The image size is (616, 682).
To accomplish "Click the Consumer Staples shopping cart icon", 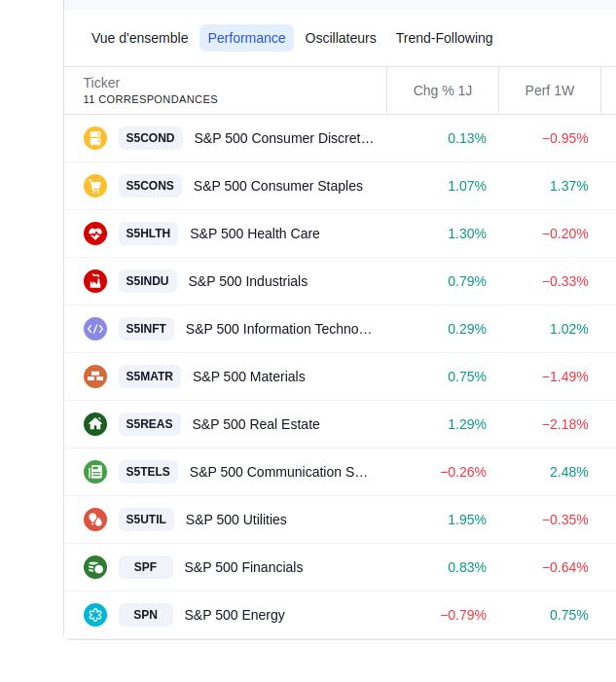I will pos(94,186).
